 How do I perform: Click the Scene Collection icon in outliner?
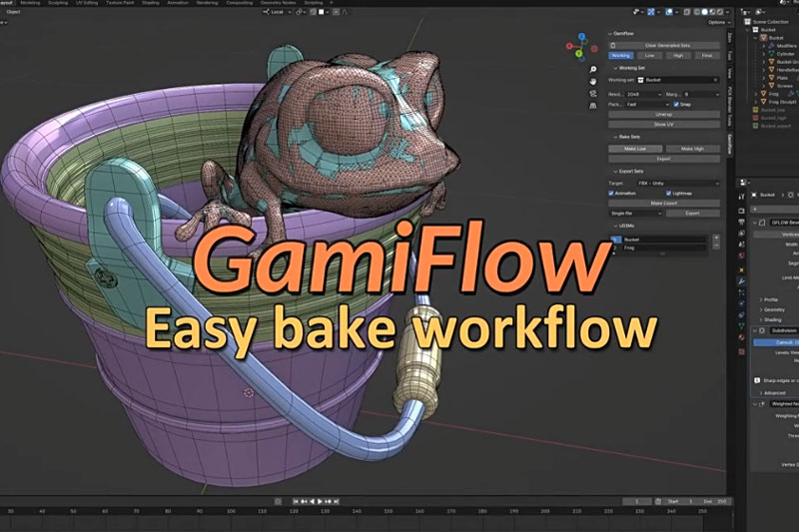(747, 21)
